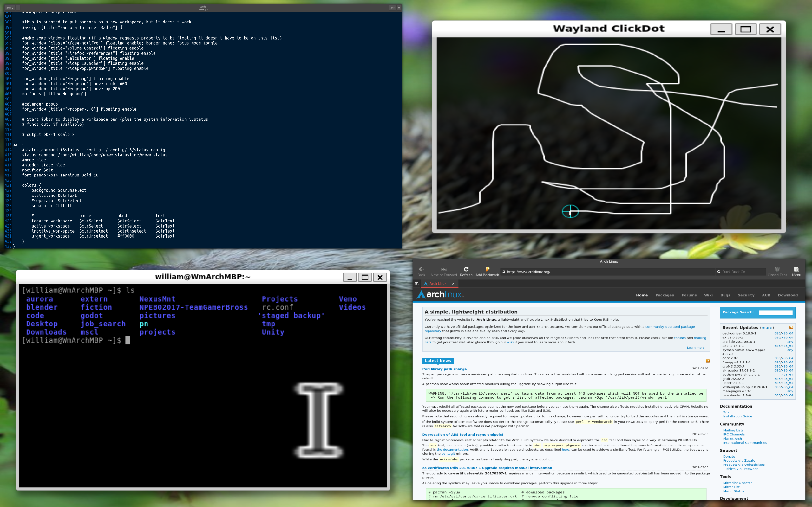Open the 'Perl library path change' news link

click(x=444, y=369)
